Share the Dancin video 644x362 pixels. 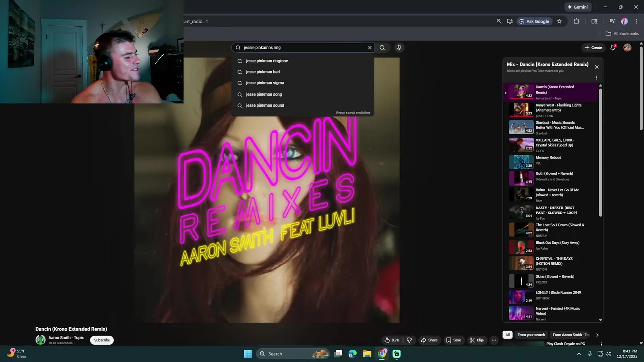429,340
